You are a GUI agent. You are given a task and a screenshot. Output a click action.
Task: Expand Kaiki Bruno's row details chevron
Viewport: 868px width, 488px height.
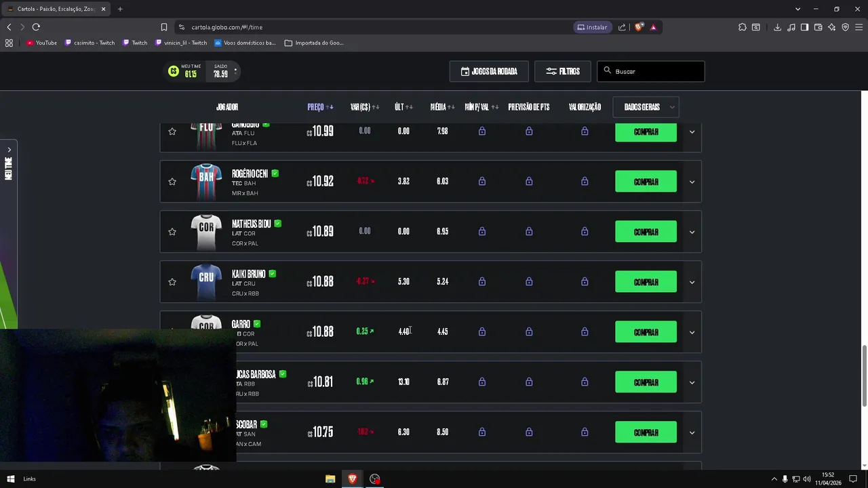692,282
